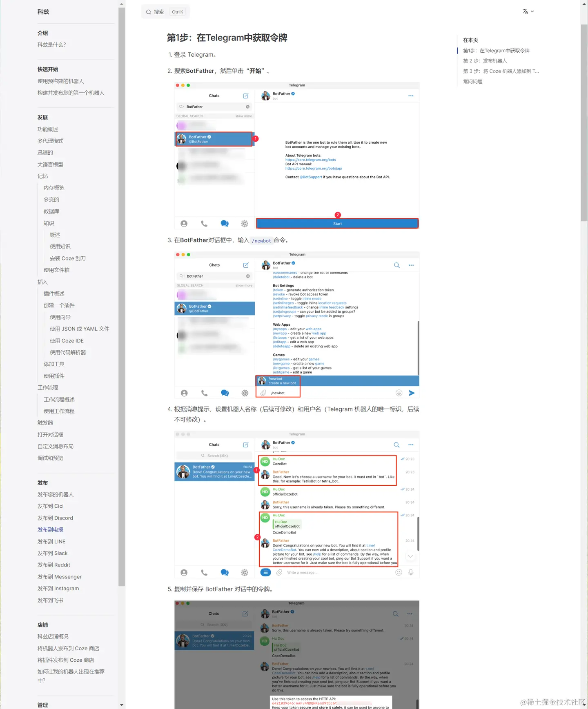The image size is (588, 709).
Task: Jump to '第 3 步' Coze outline entry
Action: coord(501,71)
